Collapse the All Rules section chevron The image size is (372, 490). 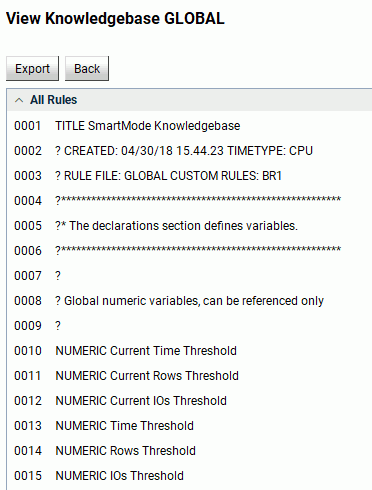click(x=19, y=100)
